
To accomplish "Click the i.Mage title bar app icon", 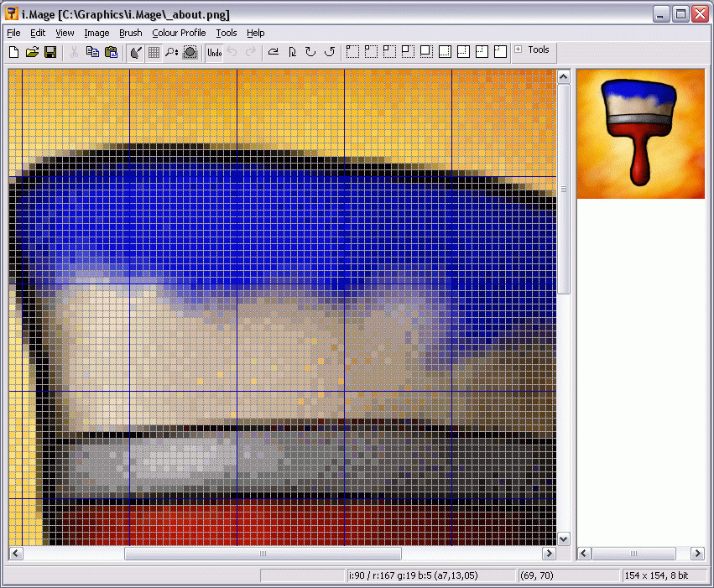I will [x=12, y=13].
